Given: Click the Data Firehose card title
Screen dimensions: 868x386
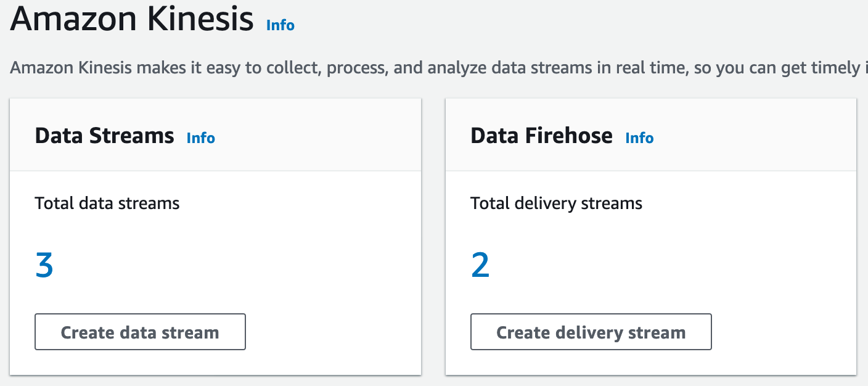Looking at the screenshot, I should [x=541, y=136].
